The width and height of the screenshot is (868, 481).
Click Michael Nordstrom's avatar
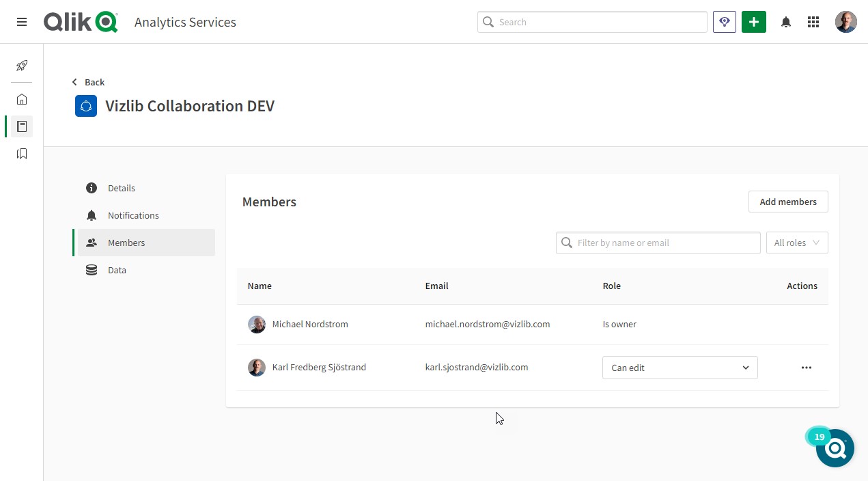point(257,325)
